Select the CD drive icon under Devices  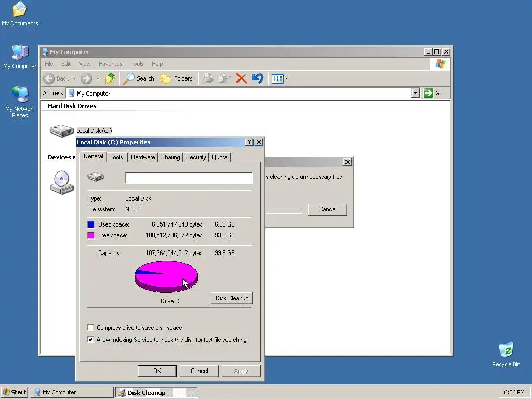(x=62, y=182)
